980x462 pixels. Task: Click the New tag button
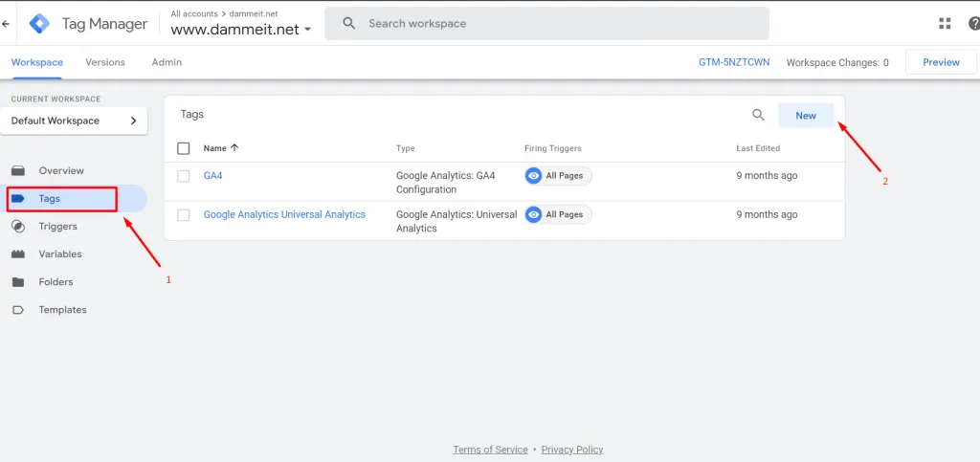click(x=806, y=116)
